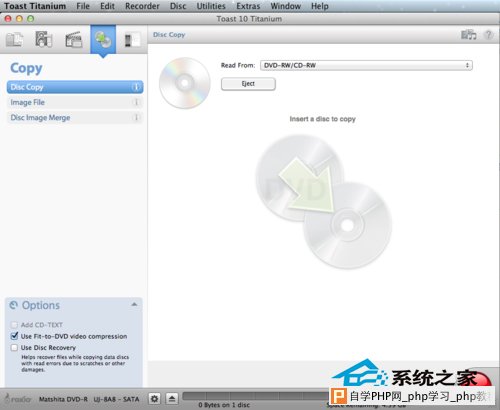Click the Eject button

coord(248,84)
